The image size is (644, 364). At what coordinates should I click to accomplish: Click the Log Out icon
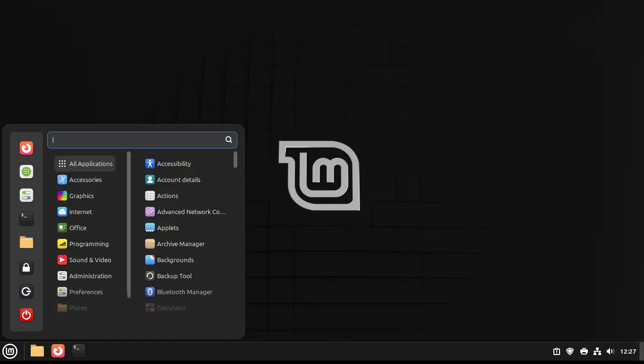pyautogui.click(x=26, y=291)
